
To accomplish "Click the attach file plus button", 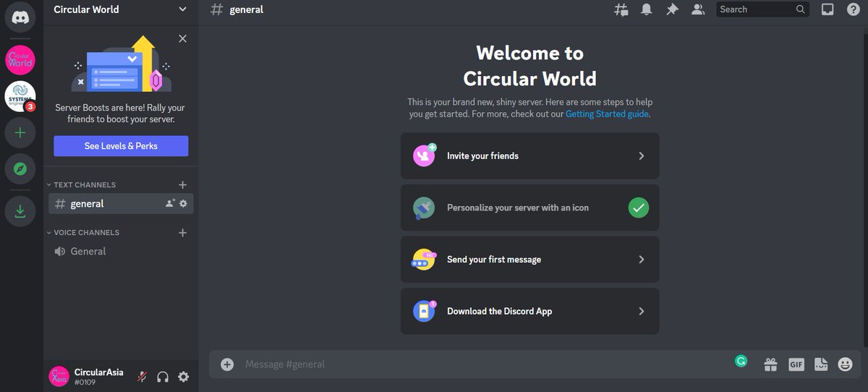I will tap(227, 365).
